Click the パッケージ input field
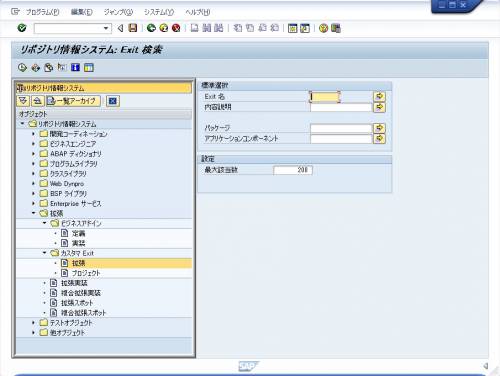Image resolution: width=500 pixels, height=376 pixels. 341,128
